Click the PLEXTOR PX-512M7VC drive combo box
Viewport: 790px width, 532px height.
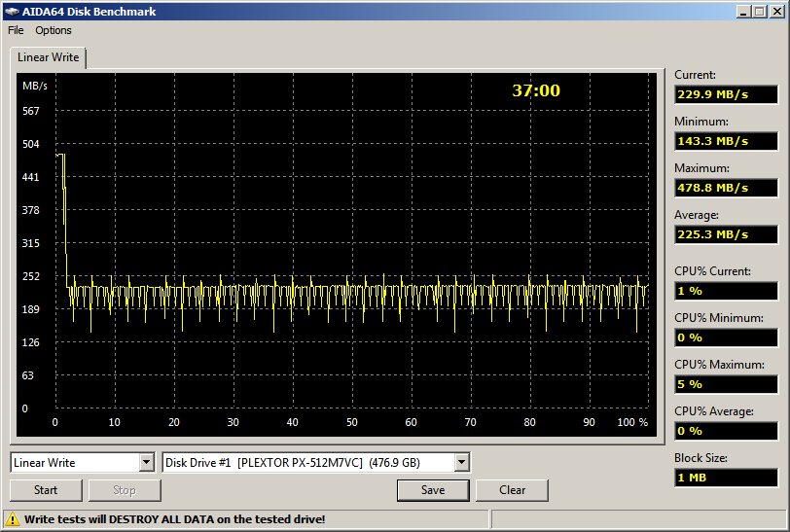click(306, 463)
